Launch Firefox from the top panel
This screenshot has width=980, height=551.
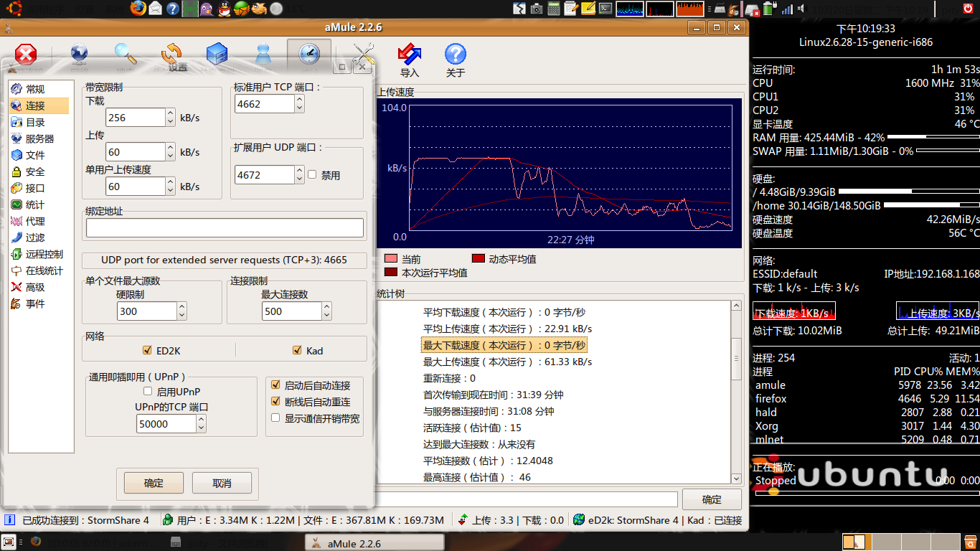pos(138,9)
